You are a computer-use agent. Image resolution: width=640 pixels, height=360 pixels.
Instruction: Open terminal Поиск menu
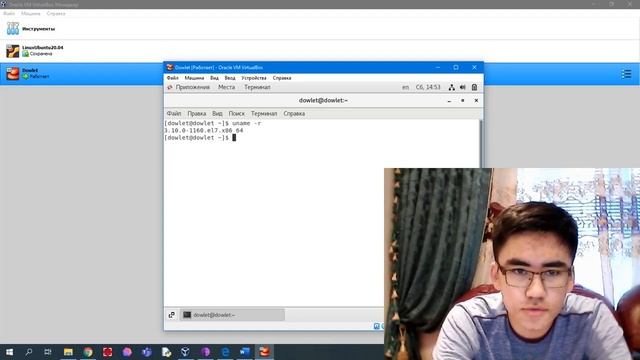click(237, 113)
